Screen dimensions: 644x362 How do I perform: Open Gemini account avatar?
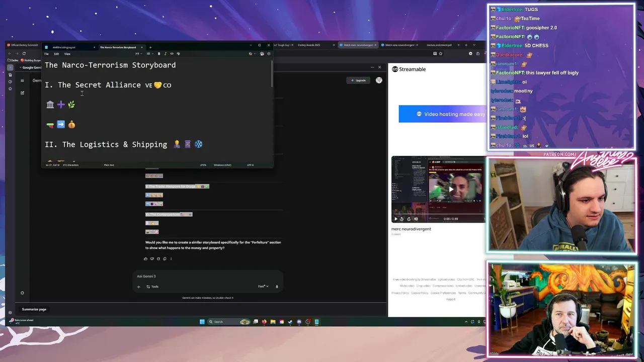[379, 80]
